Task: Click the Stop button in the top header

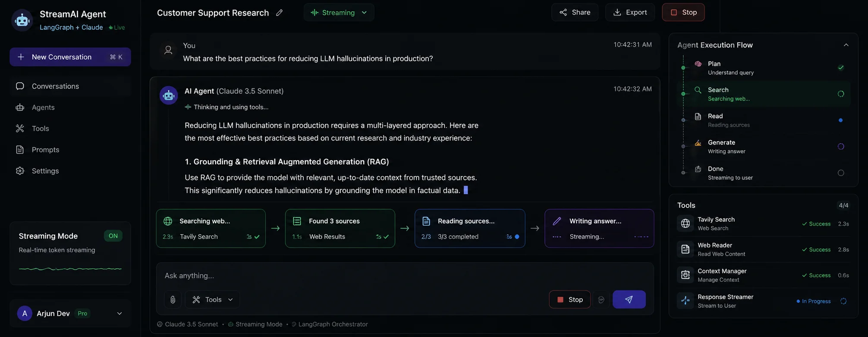Action: [683, 12]
